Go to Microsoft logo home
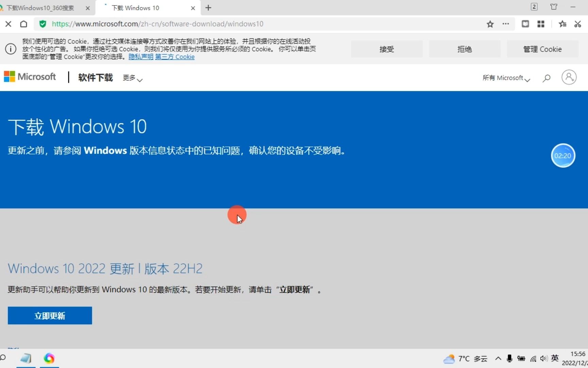The height and width of the screenshot is (368, 588). click(x=30, y=77)
